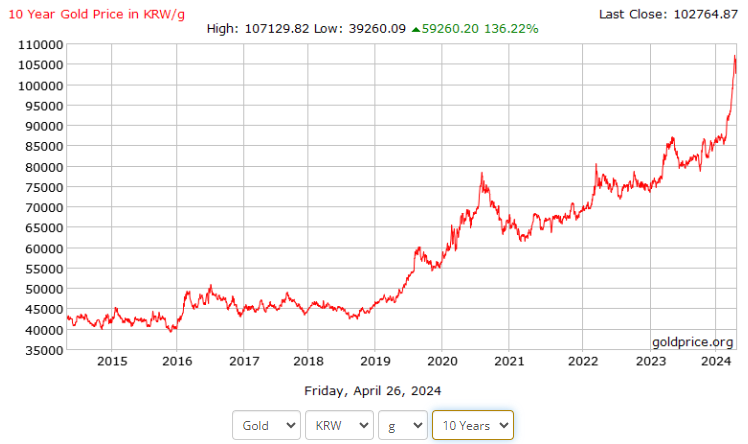Click the 50000 y-axis label
Screen dimensions: 748x444
pyautogui.click(x=44, y=289)
